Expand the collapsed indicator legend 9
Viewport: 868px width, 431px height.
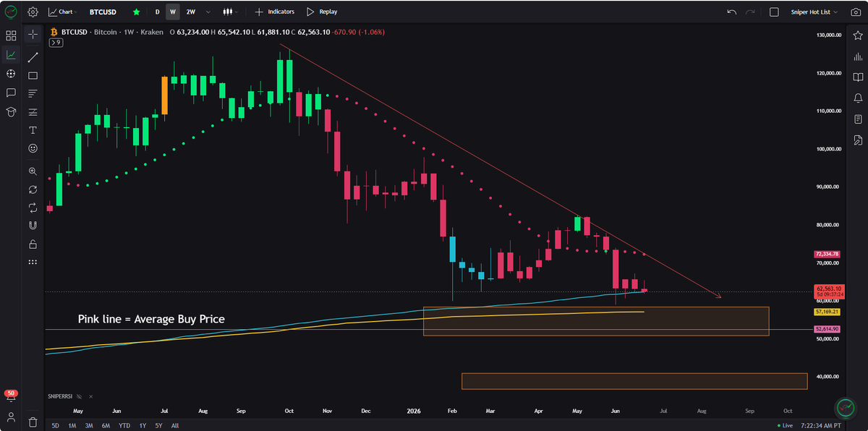click(x=56, y=43)
